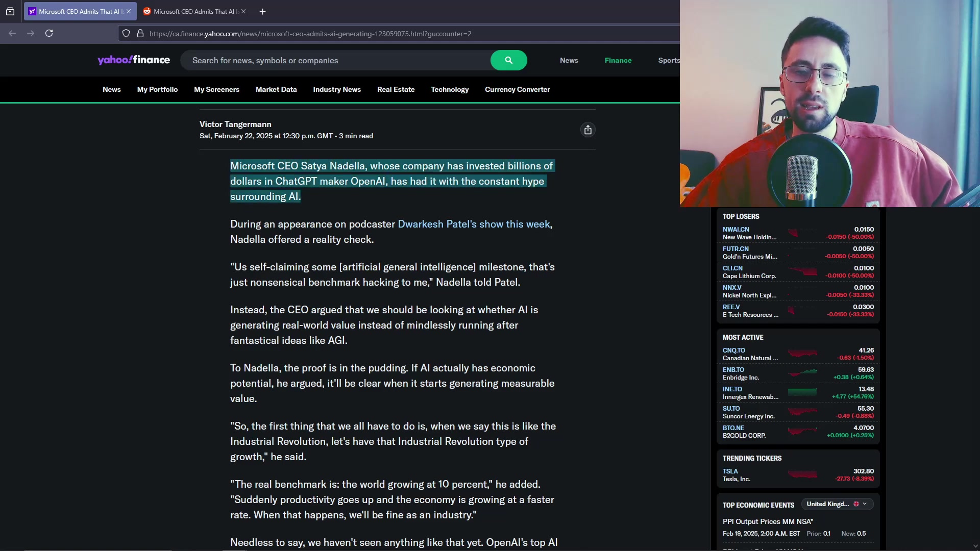The image size is (980, 551).
Task: Click the TOP LOSERS heading
Action: tap(741, 216)
